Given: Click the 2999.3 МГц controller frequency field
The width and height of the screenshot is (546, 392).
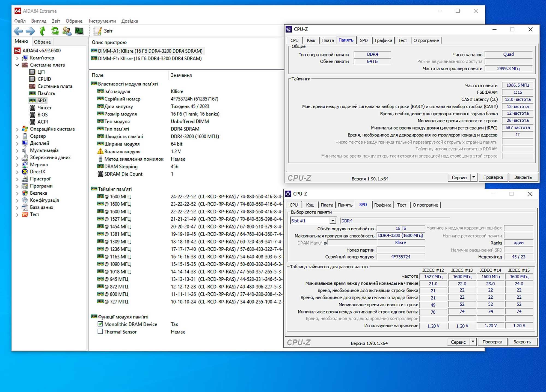Looking at the screenshot, I should [509, 69].
